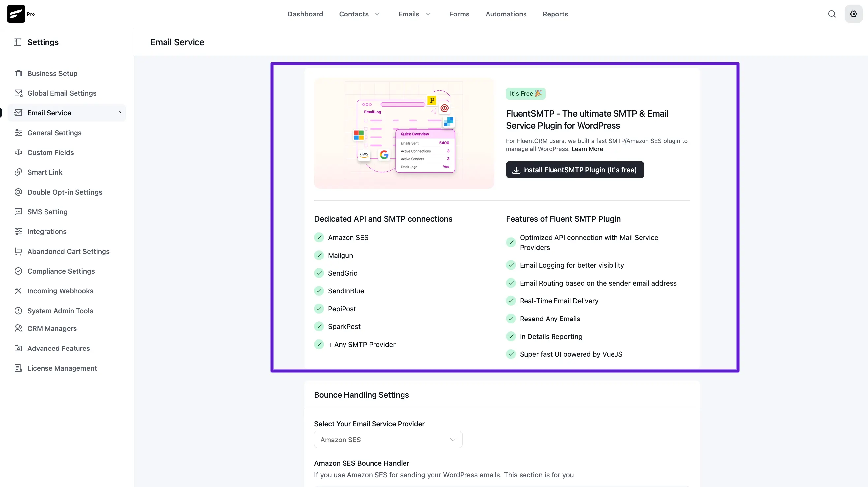Click the Incoming Webhooks icon
The image size is (868, 487).
click(x=18, y=291)
